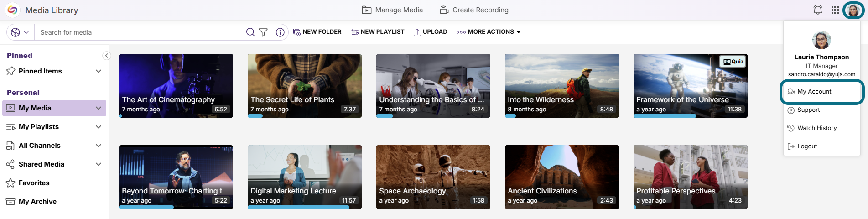Open the More Actions dropdown
868x219 pixels.
click(489, 32)
